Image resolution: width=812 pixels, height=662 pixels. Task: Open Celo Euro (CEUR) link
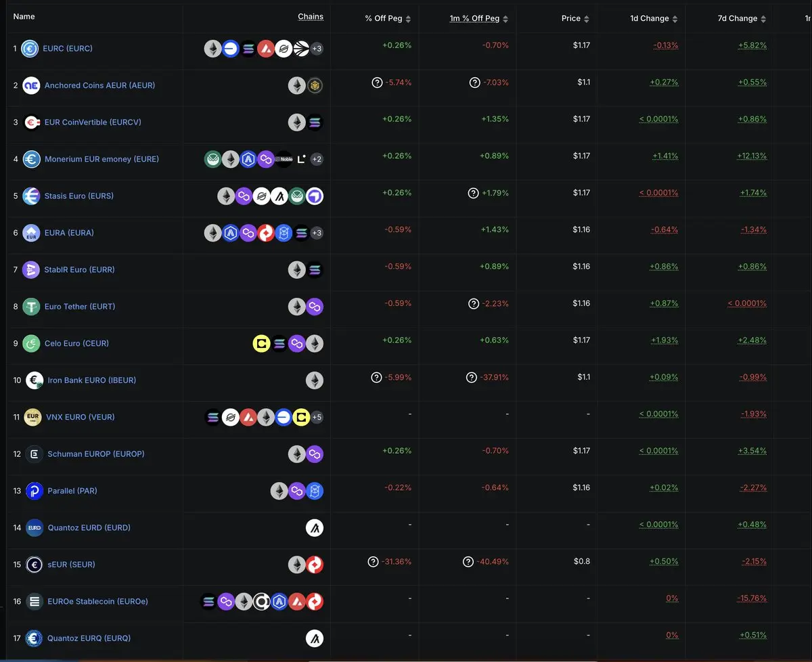click(x=76, y=344)
